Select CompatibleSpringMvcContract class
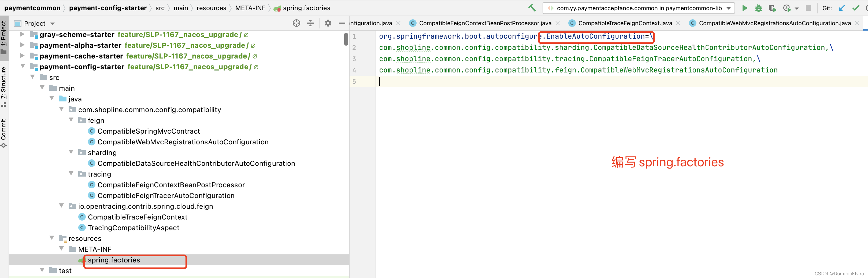868x278 pixels. pyautogui.click(x=149, y=131)
